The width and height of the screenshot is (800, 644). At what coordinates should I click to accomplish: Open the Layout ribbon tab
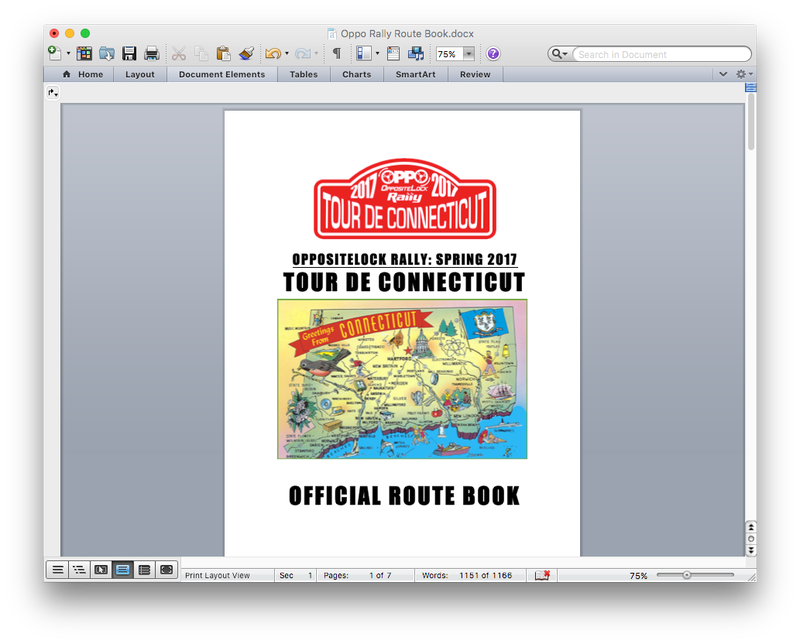140,75
